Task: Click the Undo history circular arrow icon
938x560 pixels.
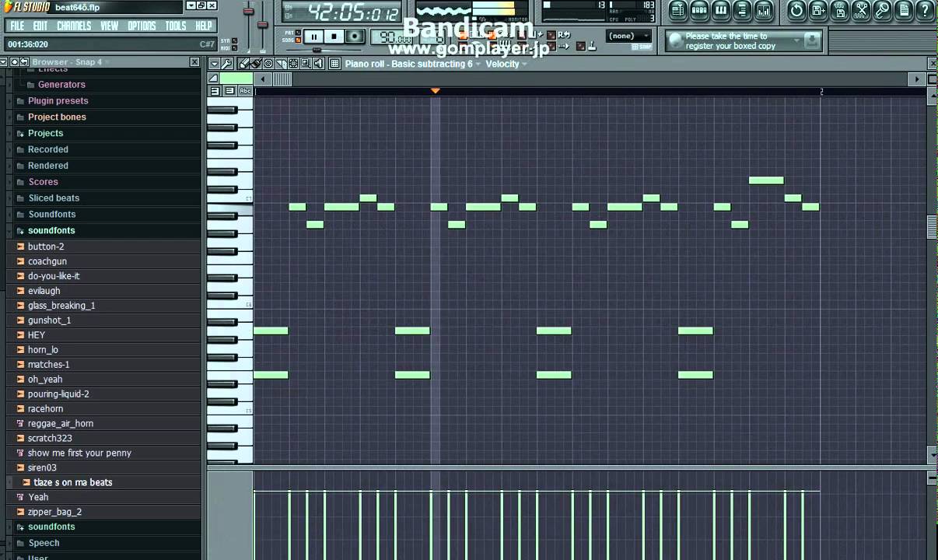Action: click(796, 10)
